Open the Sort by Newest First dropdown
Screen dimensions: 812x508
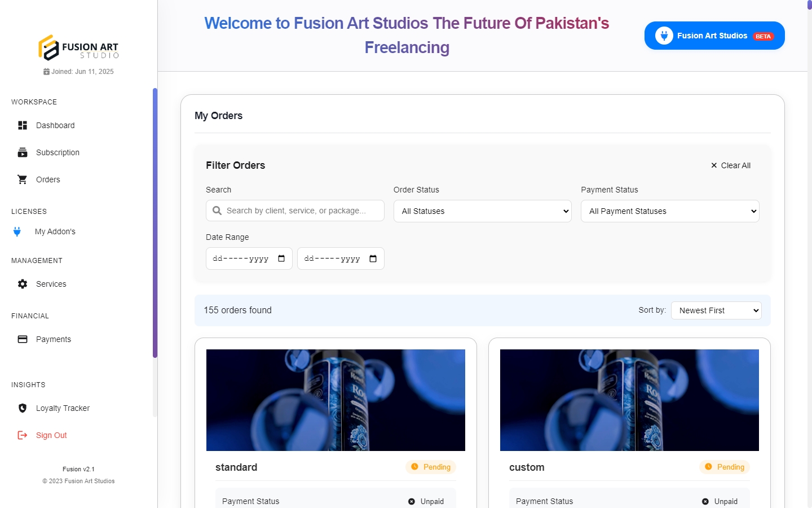(x=716, y=310)
